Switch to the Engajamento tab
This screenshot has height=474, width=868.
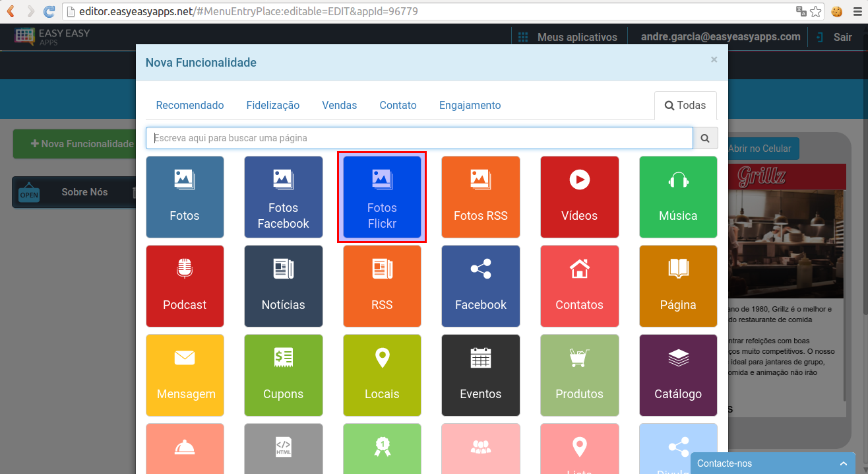(470, 106)
